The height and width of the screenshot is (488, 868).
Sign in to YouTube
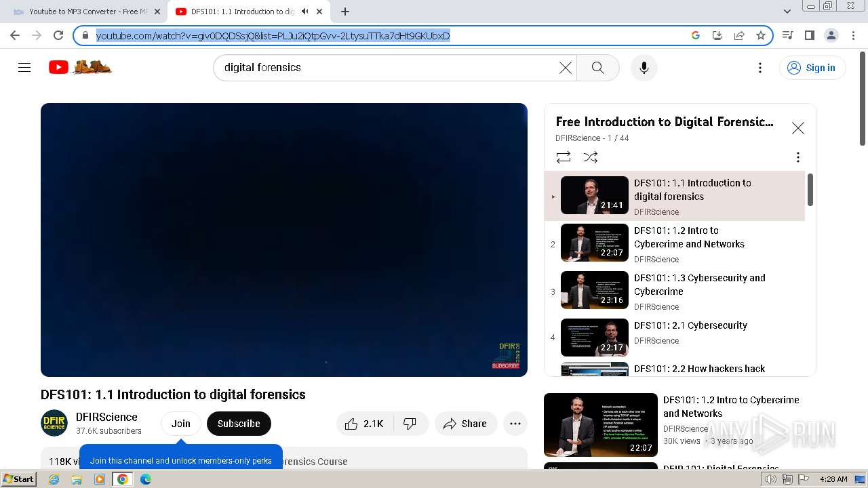point(812,68)
